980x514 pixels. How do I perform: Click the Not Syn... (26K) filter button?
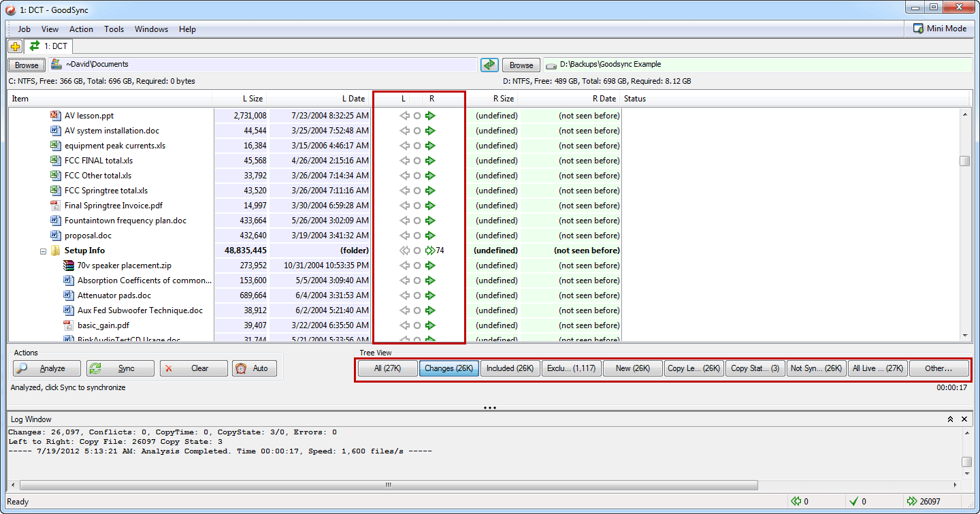click(x=816, y=368)
